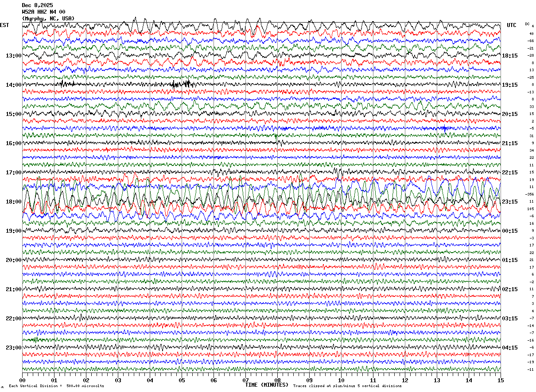The image size is (536, 392).
Task: Click minute 09 on the time axis
Action: [x=309, y=380]
